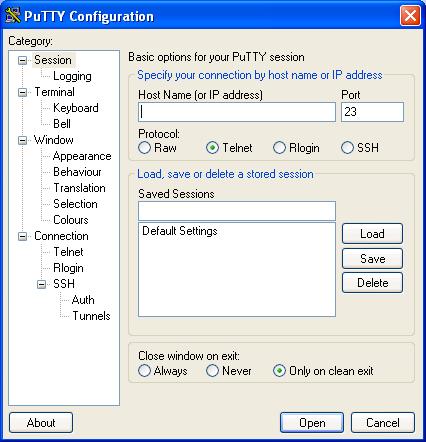Go to the Colours settings panel
This screenshot has height=442, width=426.
click(71, 220)
